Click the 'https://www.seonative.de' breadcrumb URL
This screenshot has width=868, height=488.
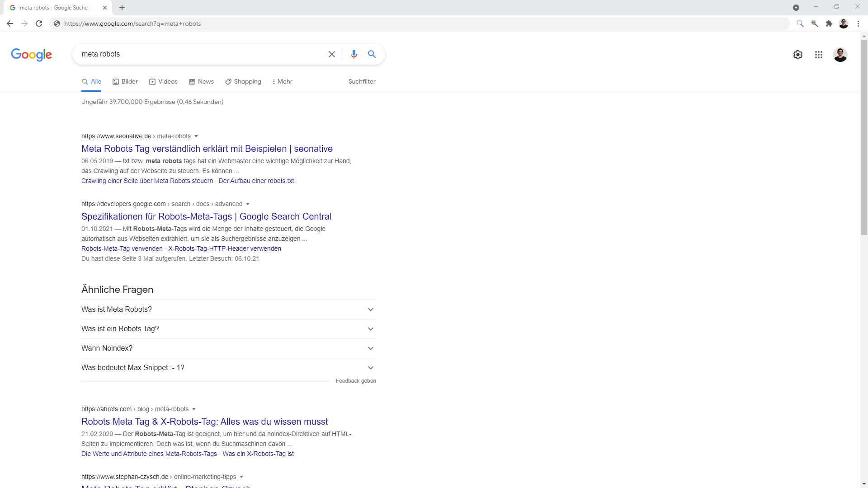pos(116,136)
